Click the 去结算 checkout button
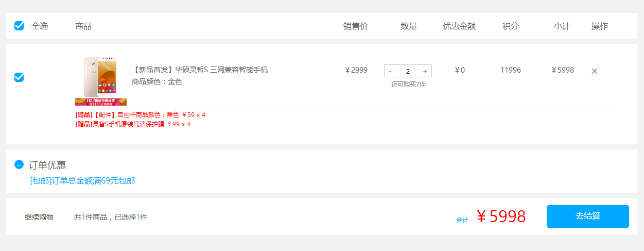Viewport: 644px width, 251px height. 588,216
